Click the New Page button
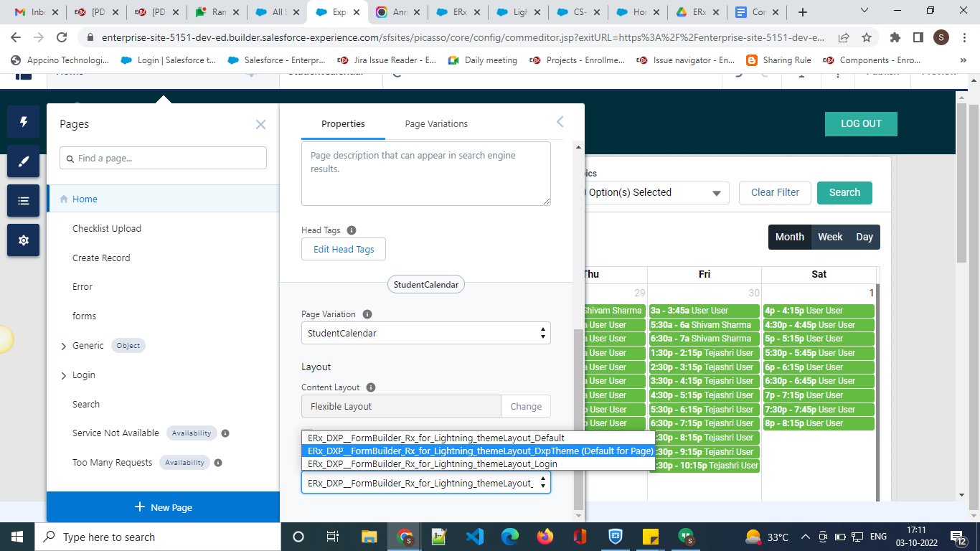 pos(163,507)
